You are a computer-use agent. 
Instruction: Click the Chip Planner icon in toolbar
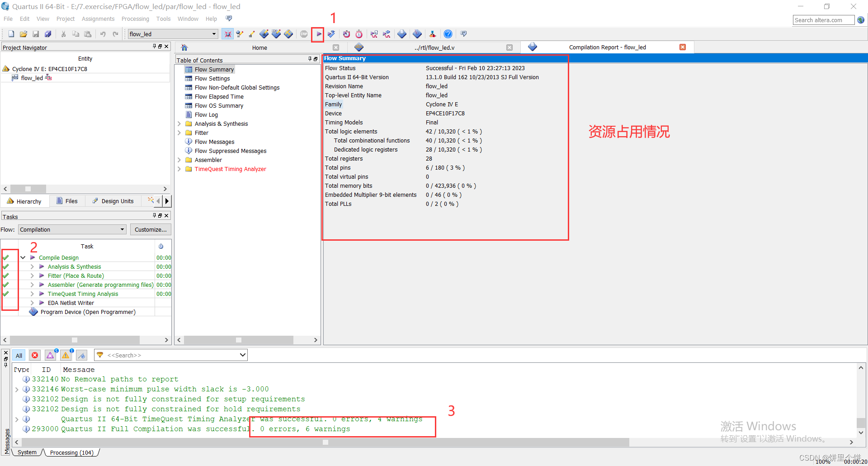click(x=288, y=34)
